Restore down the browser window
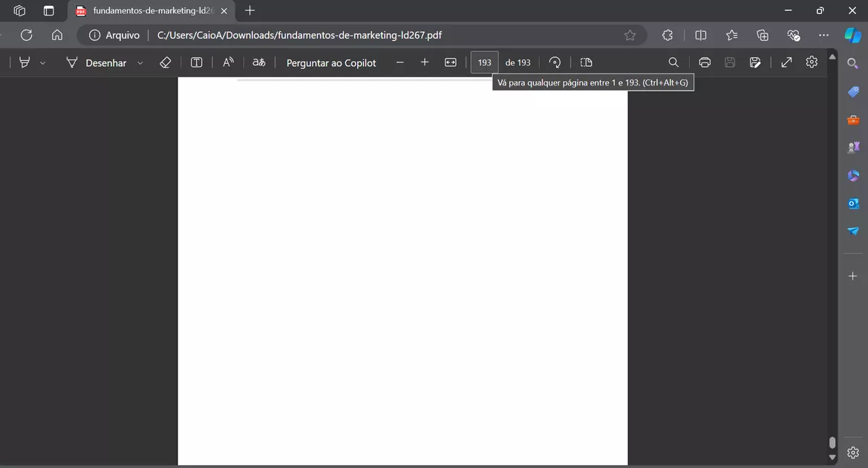The image size is (868, 468). click(820, 10)
